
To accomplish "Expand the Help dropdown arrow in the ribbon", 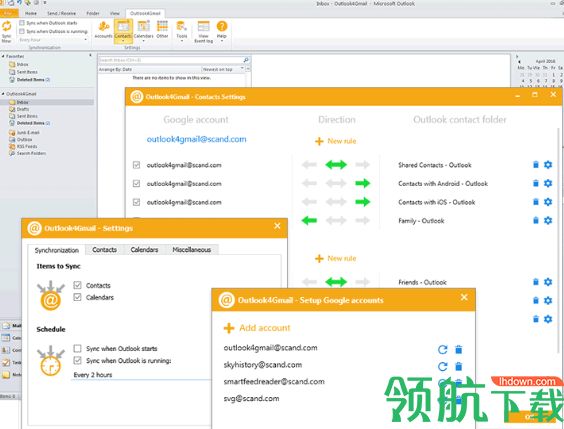I will [222, 41].
